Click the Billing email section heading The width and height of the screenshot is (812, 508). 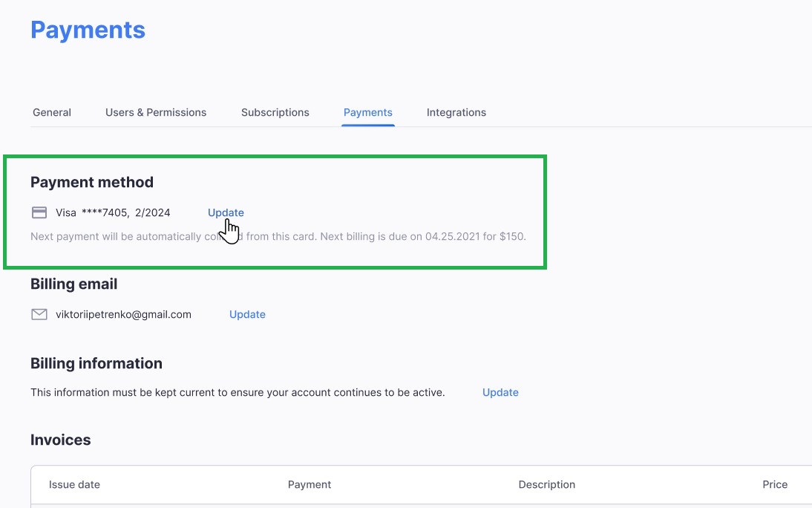click(x=73, y=284)
